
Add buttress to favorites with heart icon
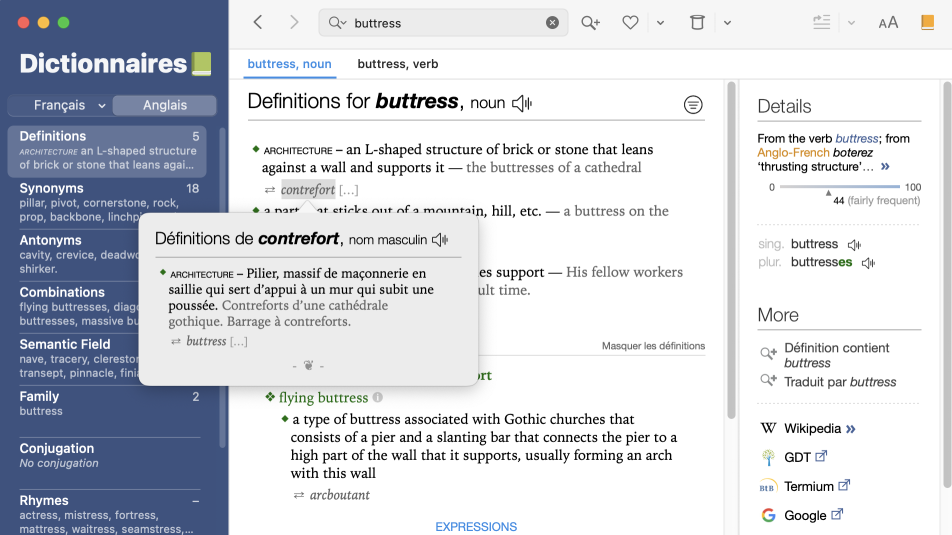[x=630, y=23]
